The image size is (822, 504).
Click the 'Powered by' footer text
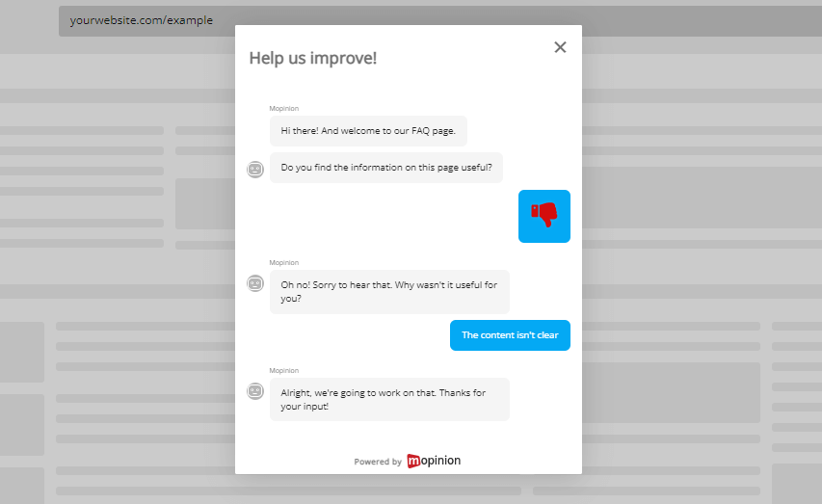(x=377, y=462)
